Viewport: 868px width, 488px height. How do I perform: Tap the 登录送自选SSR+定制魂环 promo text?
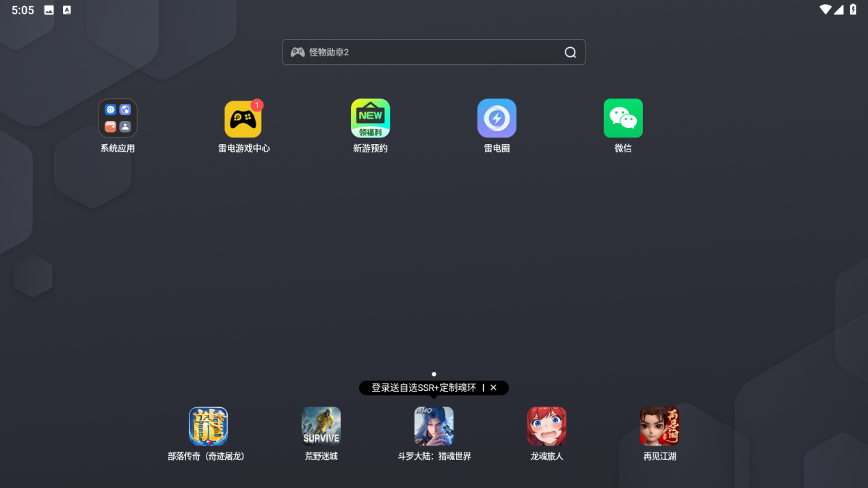423,388
